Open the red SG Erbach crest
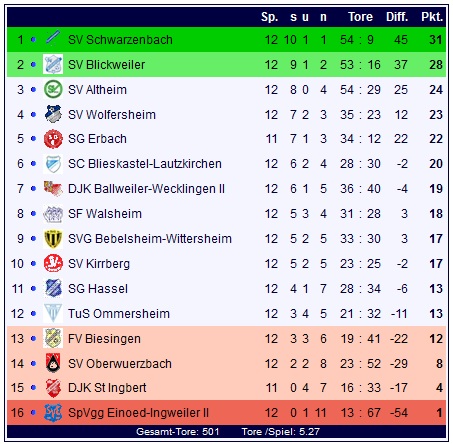The width and height of the screenshot is (453, 444). click(53, 139)
